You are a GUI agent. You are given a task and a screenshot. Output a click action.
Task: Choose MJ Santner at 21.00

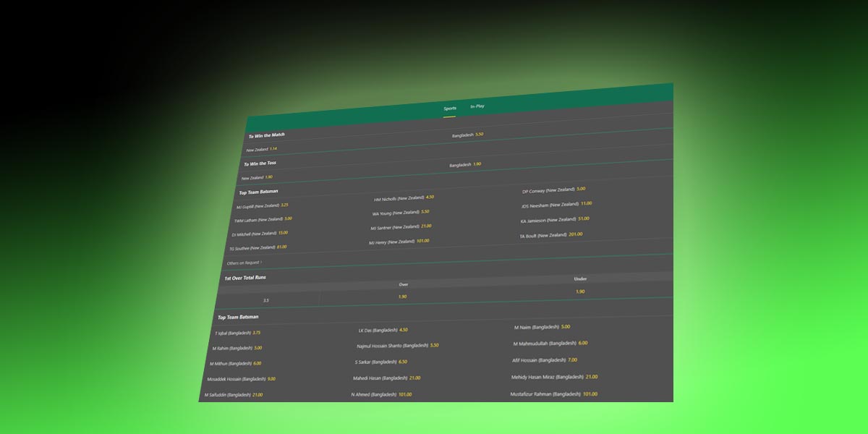[x=401, y=227]
